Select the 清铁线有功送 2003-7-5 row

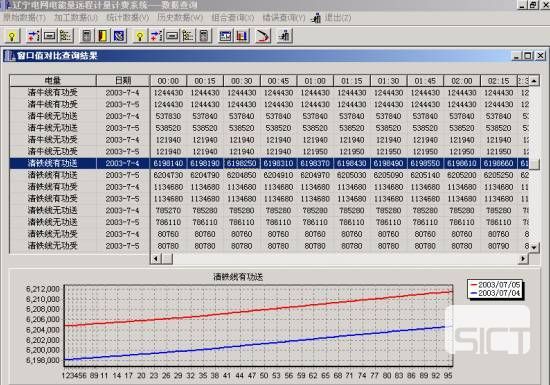(x=269, y=175)
